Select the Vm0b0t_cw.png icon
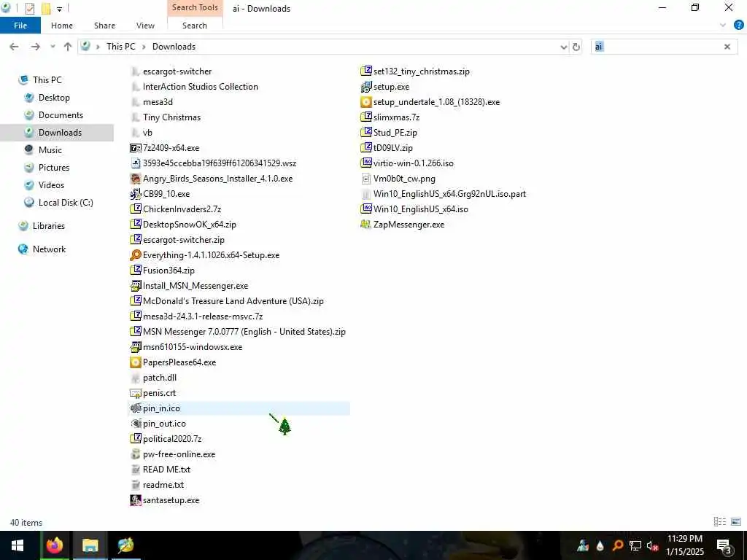 366,179
